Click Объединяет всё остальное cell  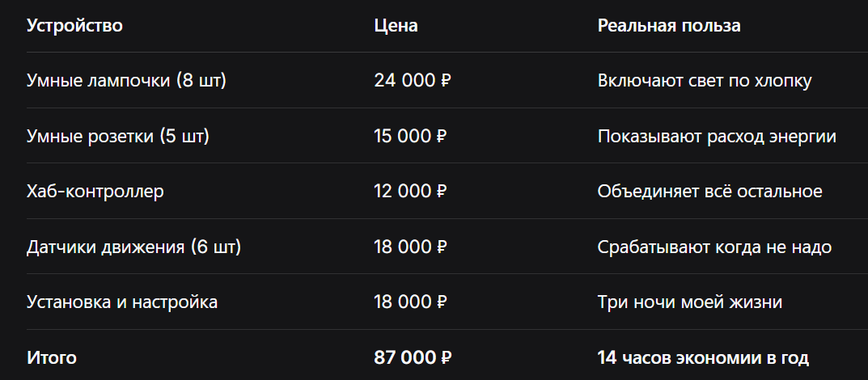(x=709, y=192)
